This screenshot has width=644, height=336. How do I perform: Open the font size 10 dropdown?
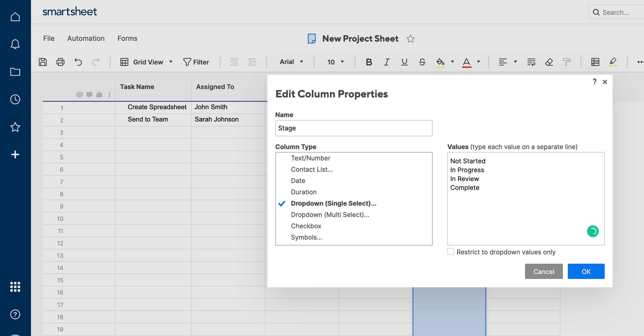(335, 62)
